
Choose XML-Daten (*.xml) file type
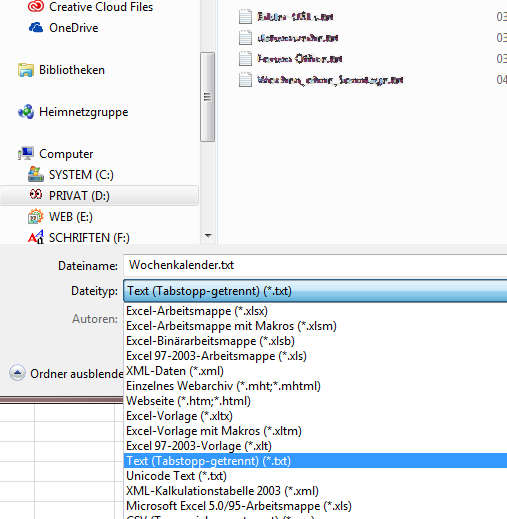(315, 371)
